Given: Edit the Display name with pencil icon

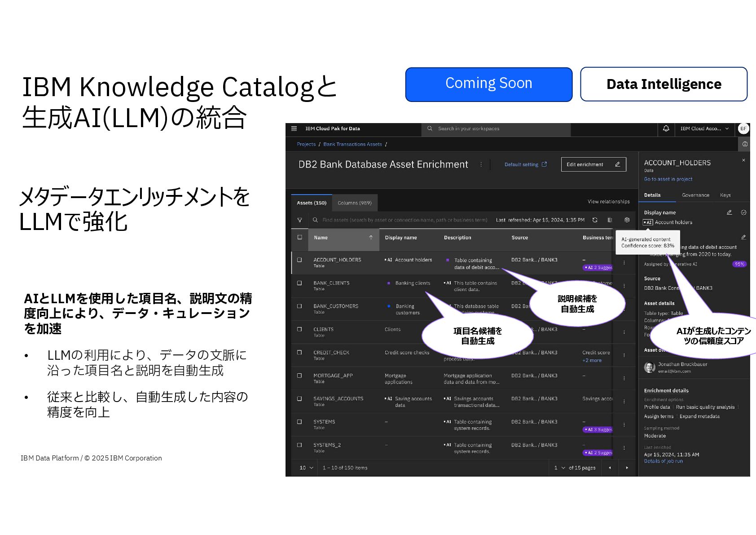Looking at the screenshot, I should (729, 212).
